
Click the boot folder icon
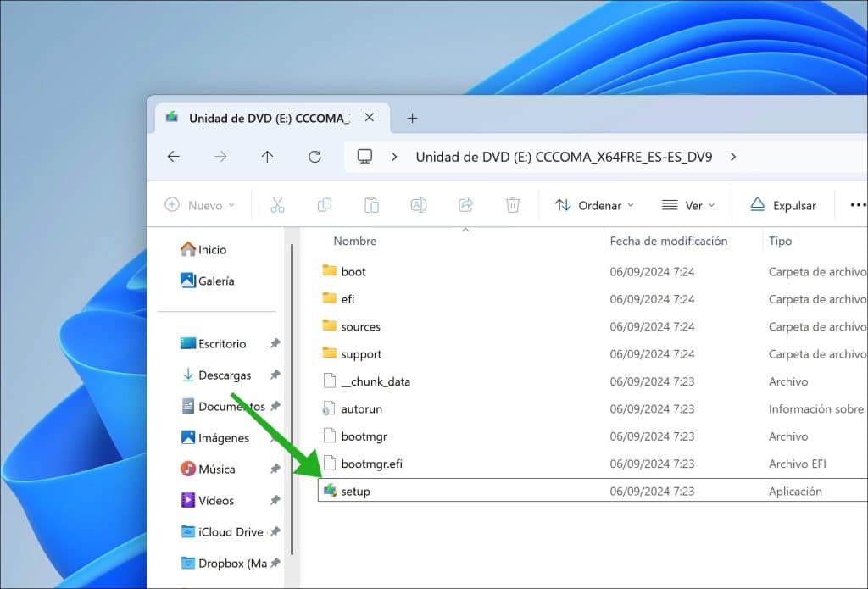pos(330,270)
